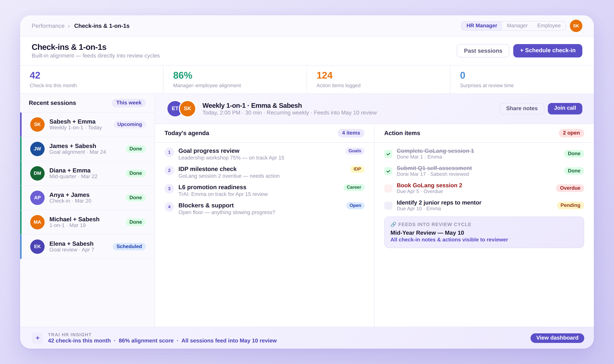
Task: Click the SK profile avatar in the top corner
Action: 576,26
